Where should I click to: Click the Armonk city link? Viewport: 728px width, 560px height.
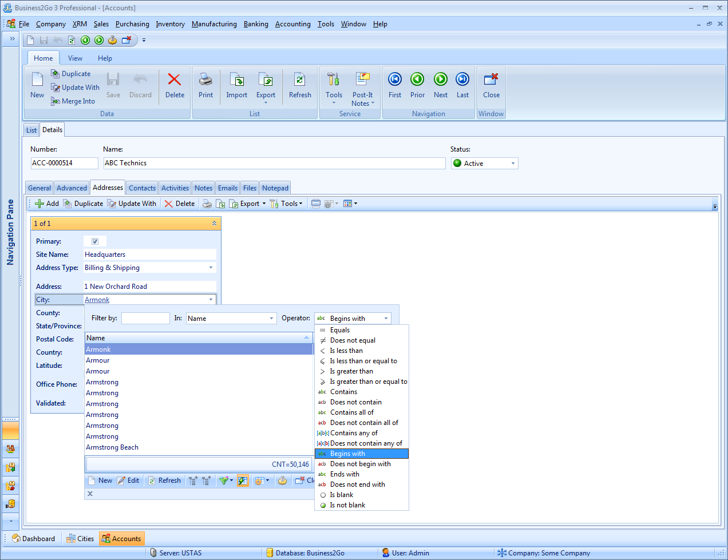click(97, 300)
